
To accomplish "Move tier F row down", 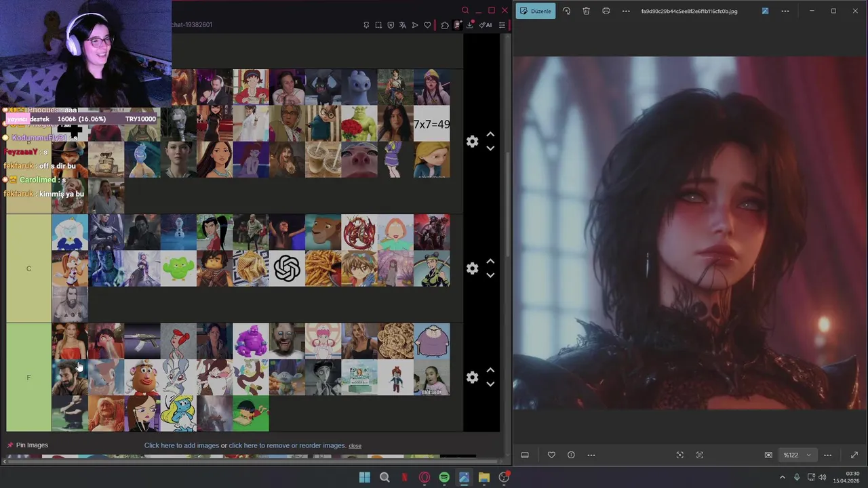I will (490, 384).
